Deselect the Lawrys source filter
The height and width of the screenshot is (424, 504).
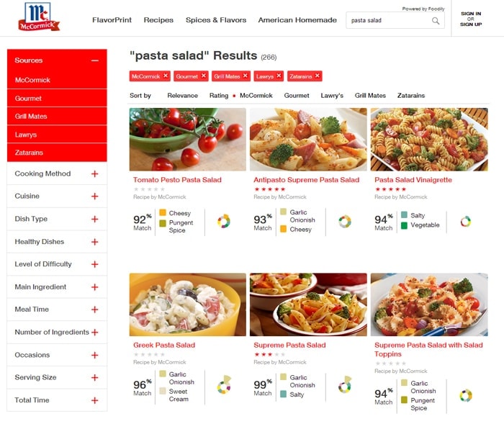tap(57, 135)
